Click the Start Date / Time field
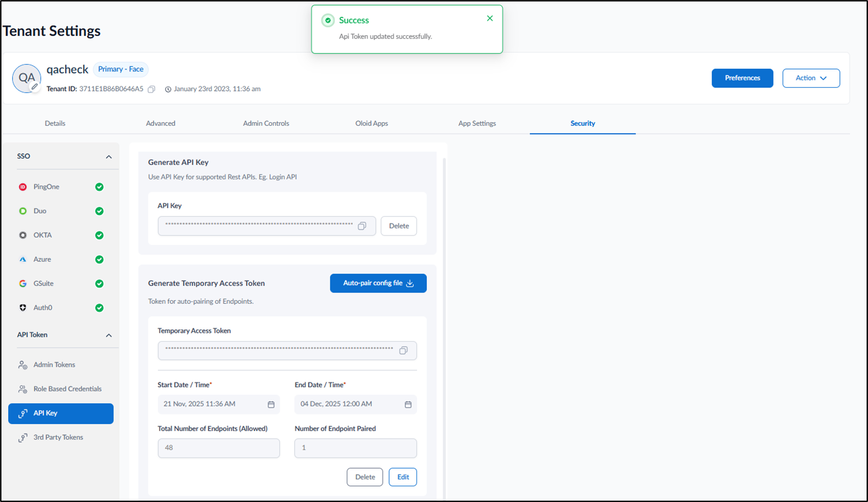Screen dimensions: 868x502 click(x=219, y=404)
